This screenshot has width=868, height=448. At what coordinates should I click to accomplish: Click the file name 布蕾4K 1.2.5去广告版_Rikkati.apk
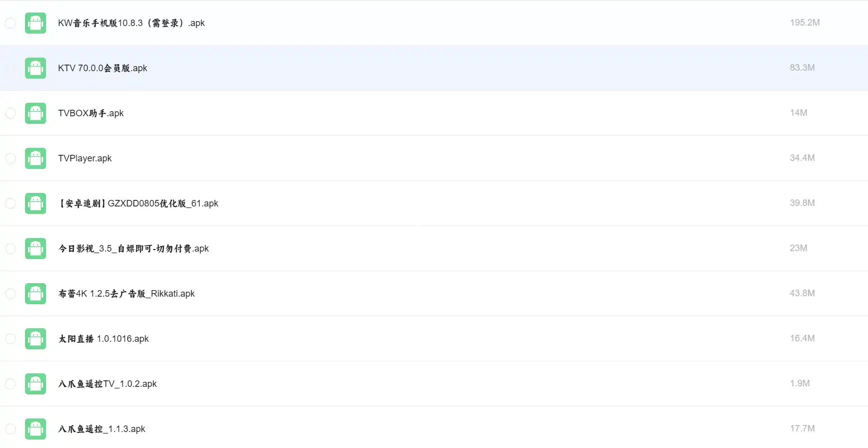[126, 294]
